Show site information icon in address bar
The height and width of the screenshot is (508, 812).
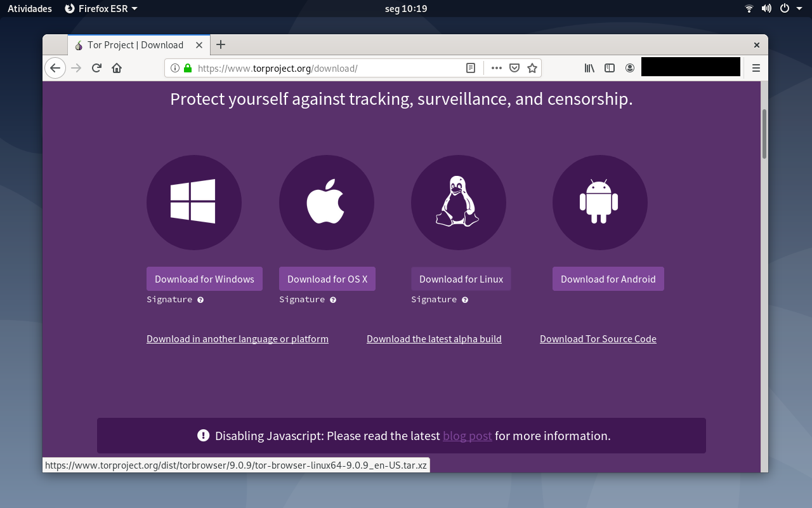(175, 68)
